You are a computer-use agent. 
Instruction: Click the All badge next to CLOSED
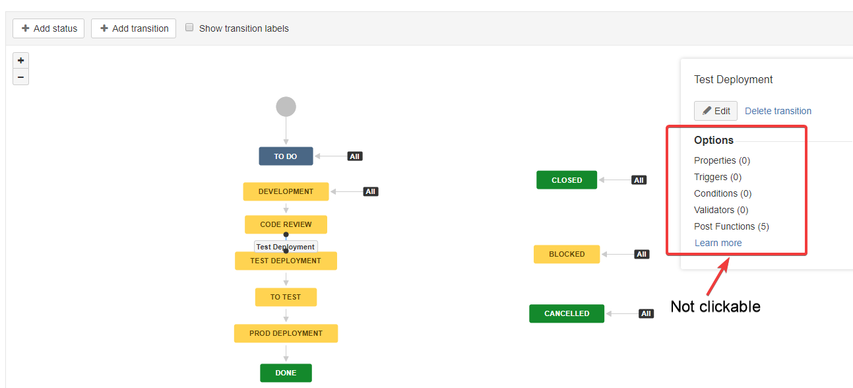[639, 180]
